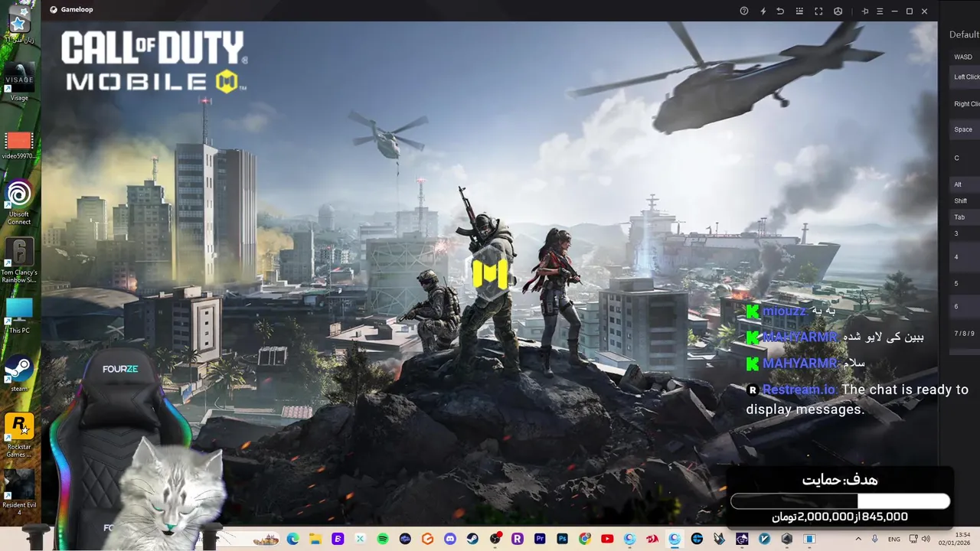Select the C key mapping row
Screen dimensions: 980x551
click(x=964, y=158)
